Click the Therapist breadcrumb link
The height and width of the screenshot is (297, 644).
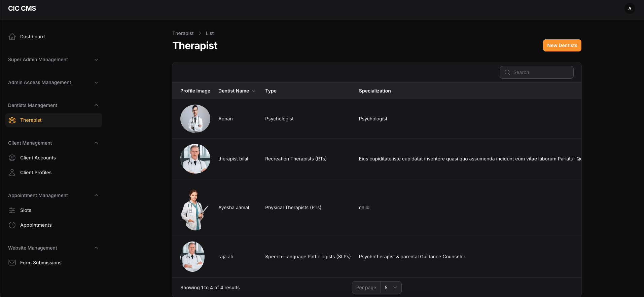click(183, 33)
